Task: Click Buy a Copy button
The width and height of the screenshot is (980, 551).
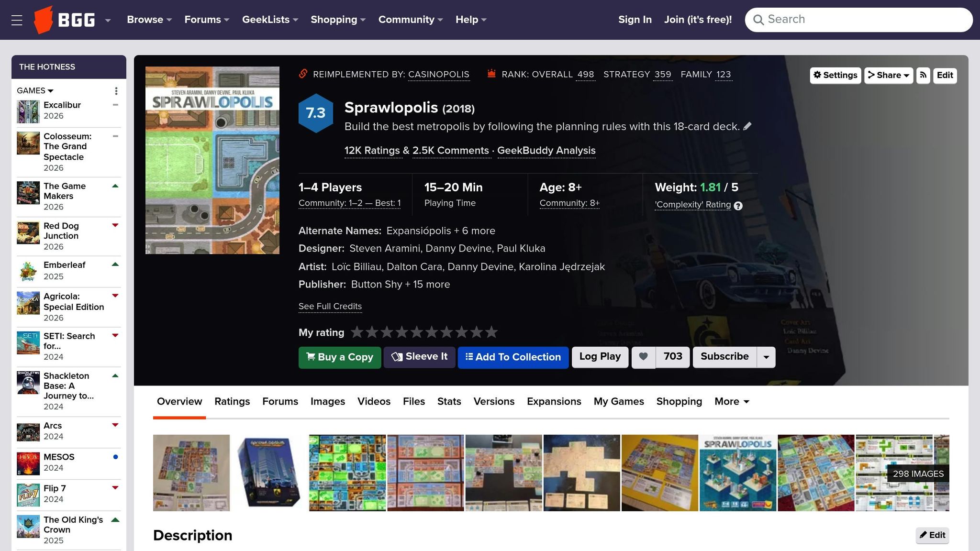Action: pyautogui.click(x=340, y=357)
